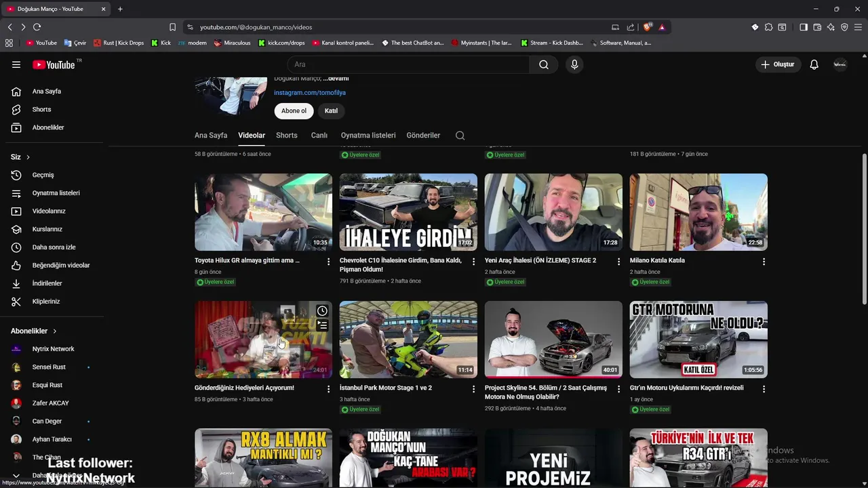868x488 pixels.
Task: Open options menu for Project Skyline 54 video
Action: tap(618, 389)
